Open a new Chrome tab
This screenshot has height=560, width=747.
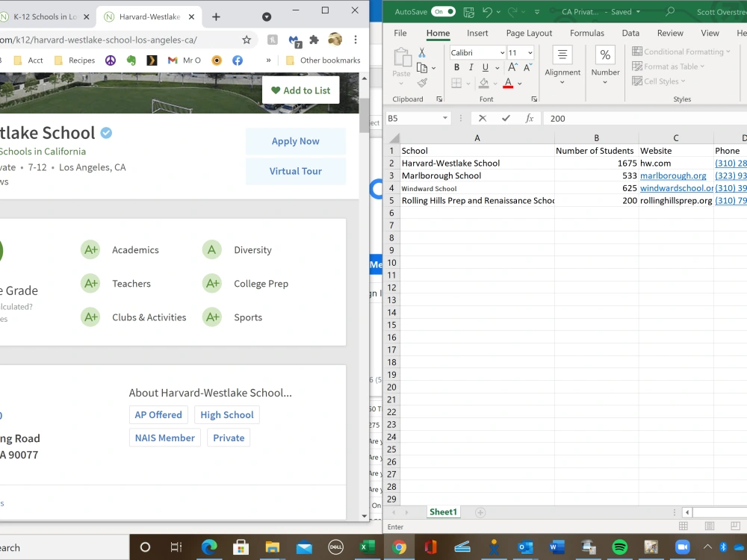pos(216,16)
